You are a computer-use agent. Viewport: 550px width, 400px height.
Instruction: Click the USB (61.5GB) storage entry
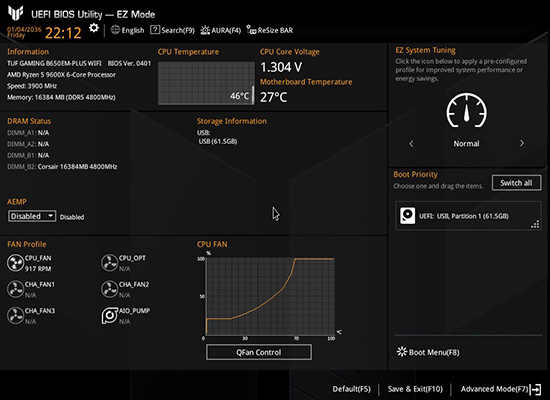218,141
